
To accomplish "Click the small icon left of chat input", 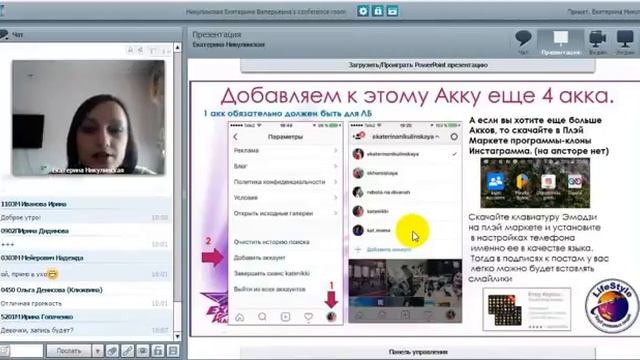I will 4,351.
